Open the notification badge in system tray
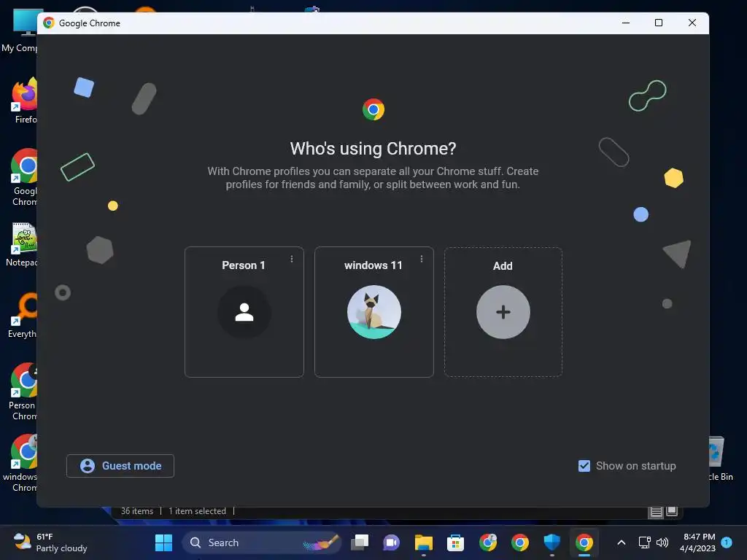This screenshot has width=747, height=560. pos(727,542)
